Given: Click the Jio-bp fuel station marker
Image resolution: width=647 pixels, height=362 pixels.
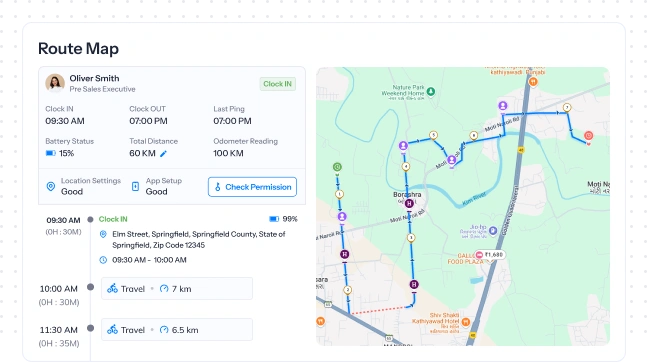Looking at the screenshot, I should pyautogui.click(x=493, y=231).
